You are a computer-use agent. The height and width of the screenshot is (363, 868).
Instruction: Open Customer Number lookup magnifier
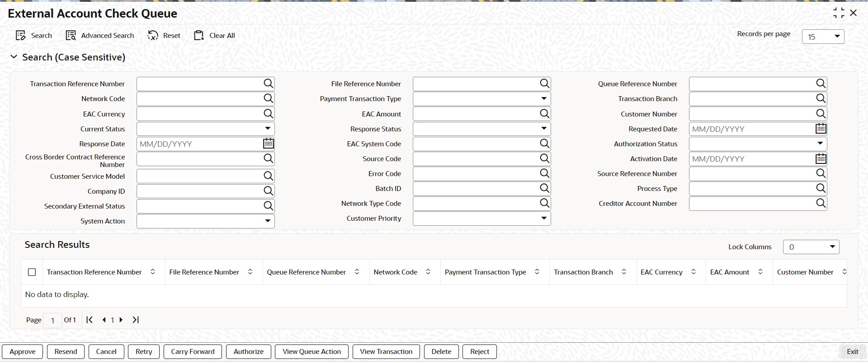821,114
